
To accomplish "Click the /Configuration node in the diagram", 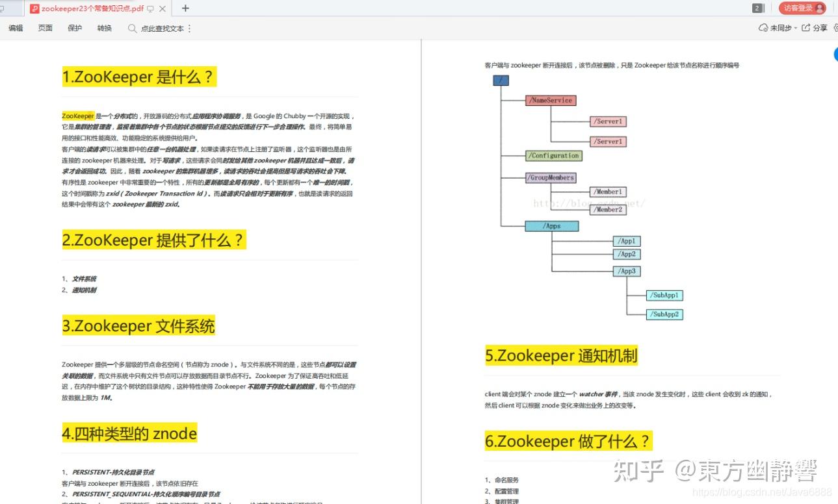I will (554, 156).
